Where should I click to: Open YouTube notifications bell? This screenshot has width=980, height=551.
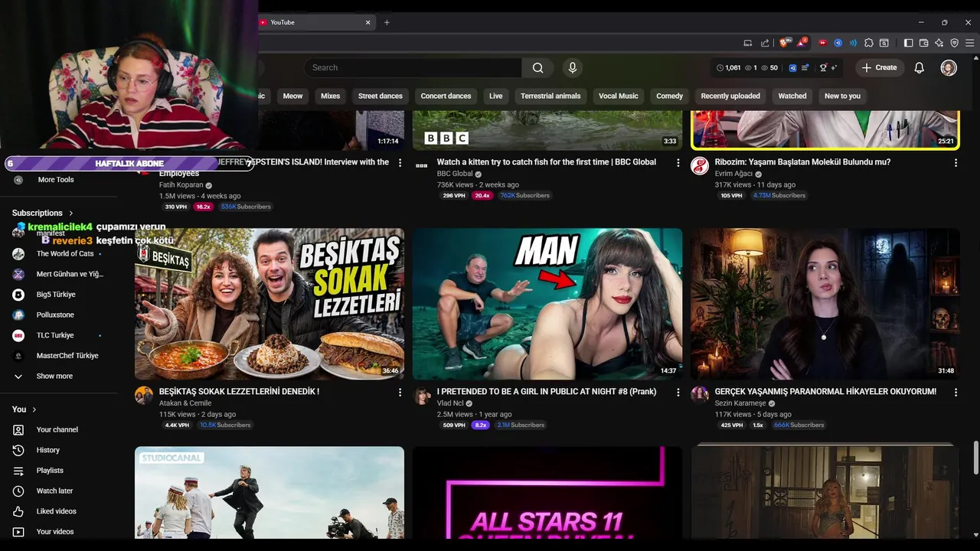pyautogui.click(x=919, y=67)
